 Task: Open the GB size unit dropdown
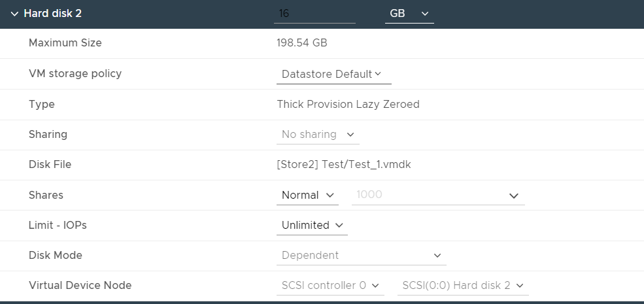coord(409,14)
